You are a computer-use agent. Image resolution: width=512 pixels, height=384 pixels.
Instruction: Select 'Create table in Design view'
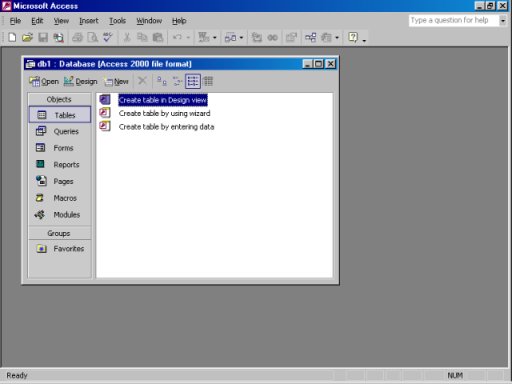(163, 100)
